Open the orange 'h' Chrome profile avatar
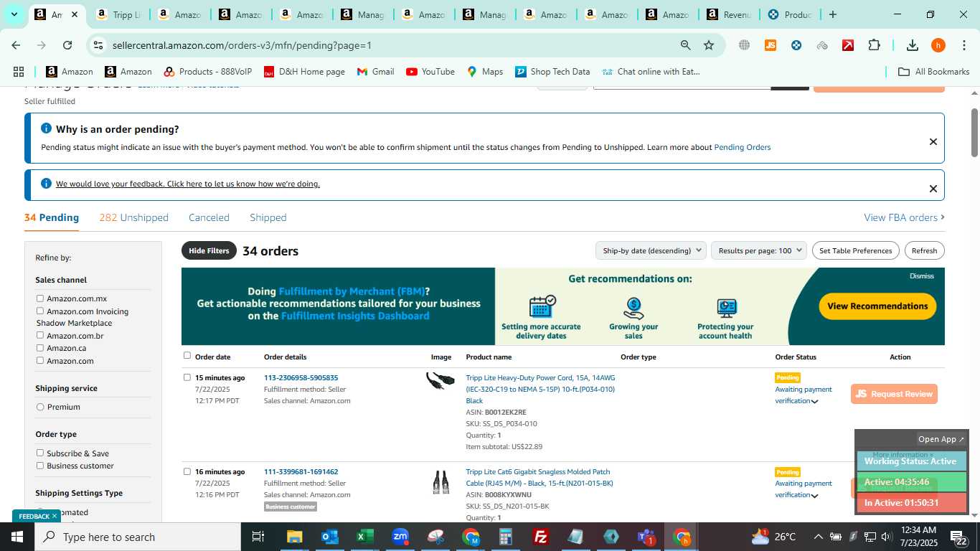 pos(938,45)
